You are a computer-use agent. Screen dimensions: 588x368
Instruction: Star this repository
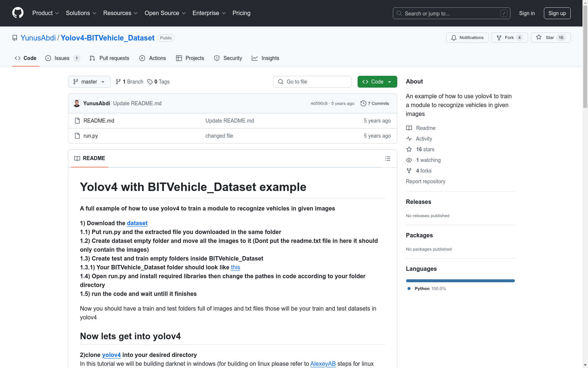tap(551, 38)
